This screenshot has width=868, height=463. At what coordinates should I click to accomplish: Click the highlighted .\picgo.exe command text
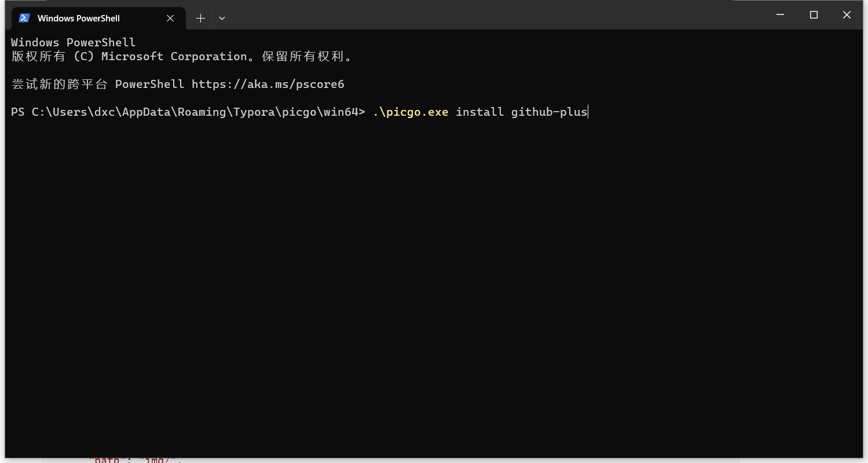coord(412,112)
